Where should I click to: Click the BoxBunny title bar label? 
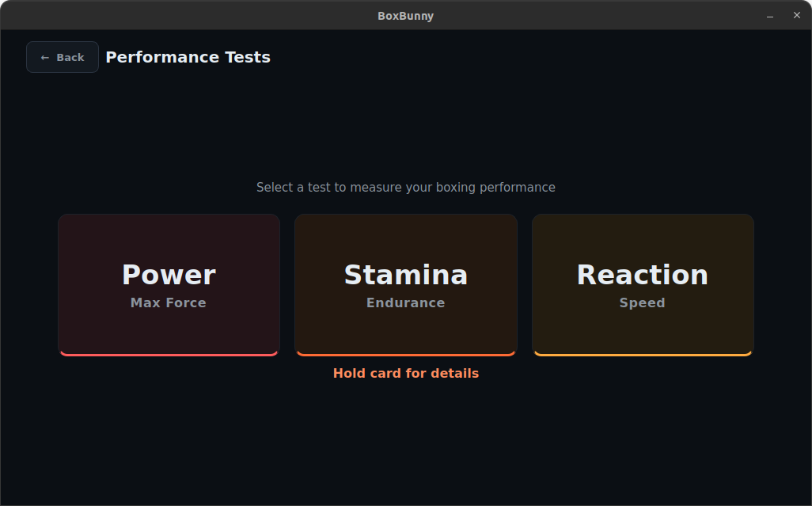point(406,15)
